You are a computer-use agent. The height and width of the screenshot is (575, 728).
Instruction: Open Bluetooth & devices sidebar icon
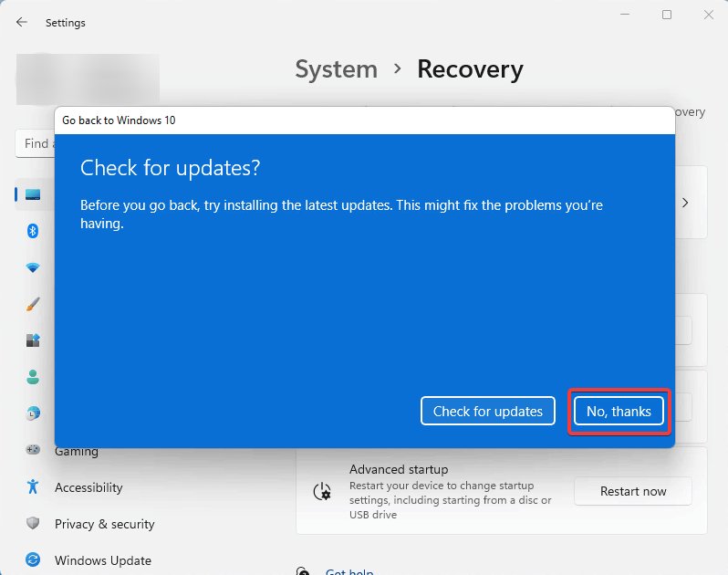(x=33, y=231)
